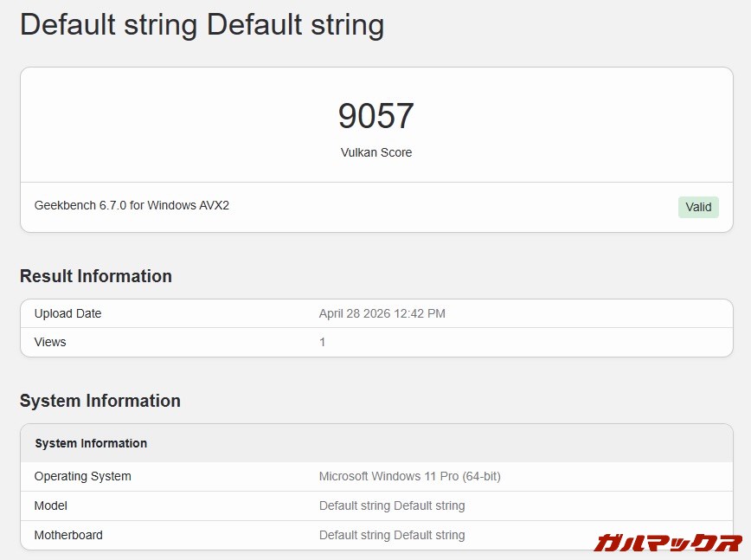
Task: Click the 9057 Vulkan score number
Action: pos(376,116)
